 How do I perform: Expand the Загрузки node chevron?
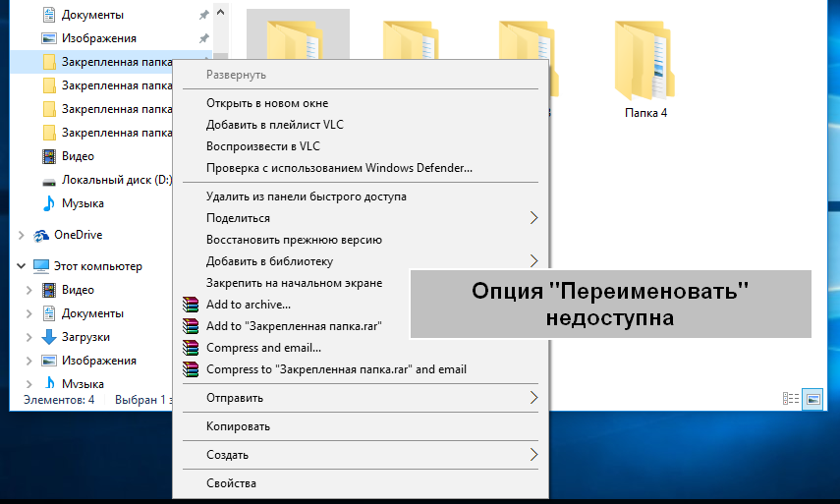(x=29, y=337)
